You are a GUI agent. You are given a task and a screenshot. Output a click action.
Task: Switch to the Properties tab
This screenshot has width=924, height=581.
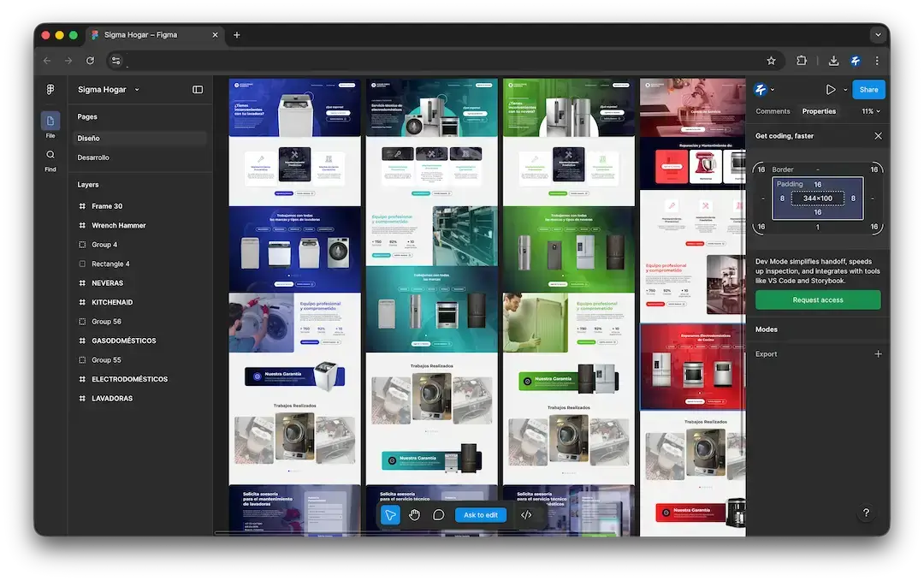coord(819,111)
